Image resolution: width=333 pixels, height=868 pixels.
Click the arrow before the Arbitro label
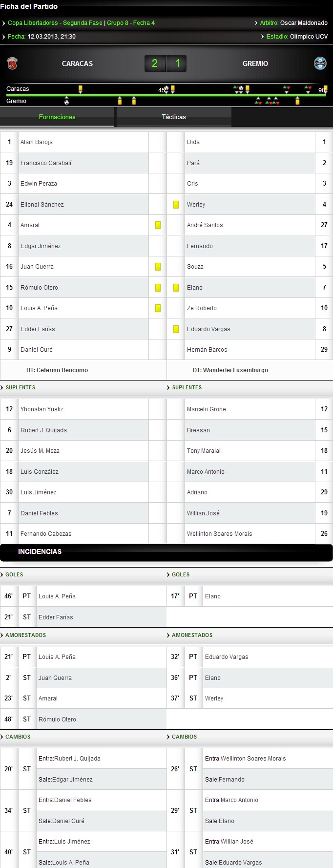click(x=256, y=23)
